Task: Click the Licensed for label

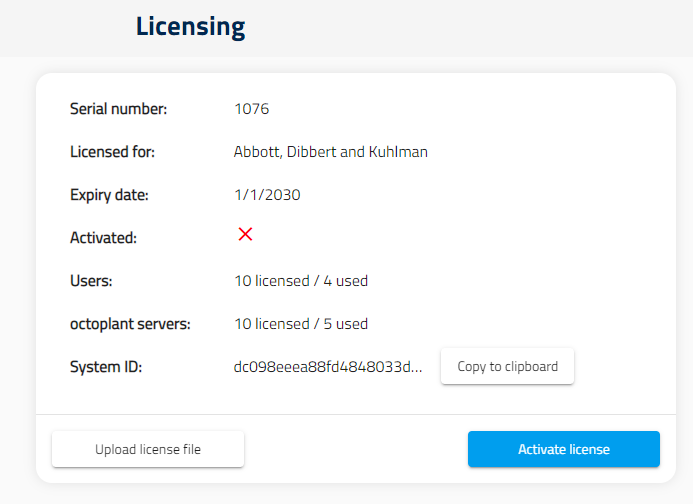Action: pos(112,152)
